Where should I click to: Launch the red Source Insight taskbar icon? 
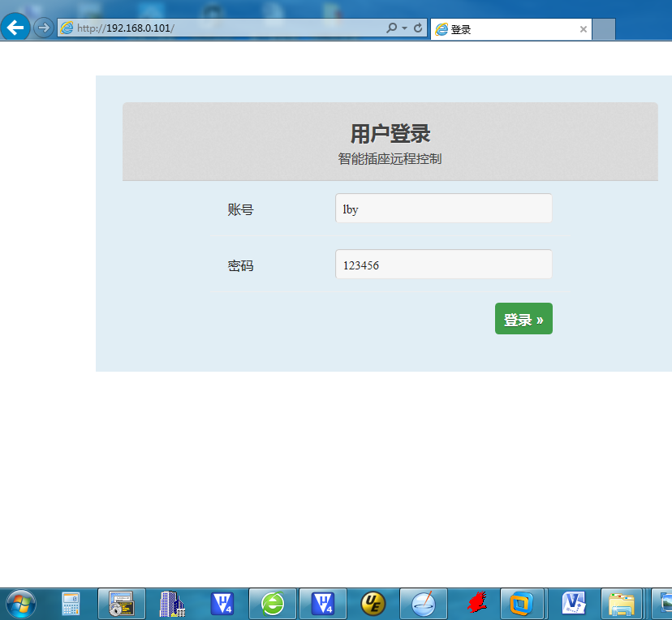coord(474,604)
